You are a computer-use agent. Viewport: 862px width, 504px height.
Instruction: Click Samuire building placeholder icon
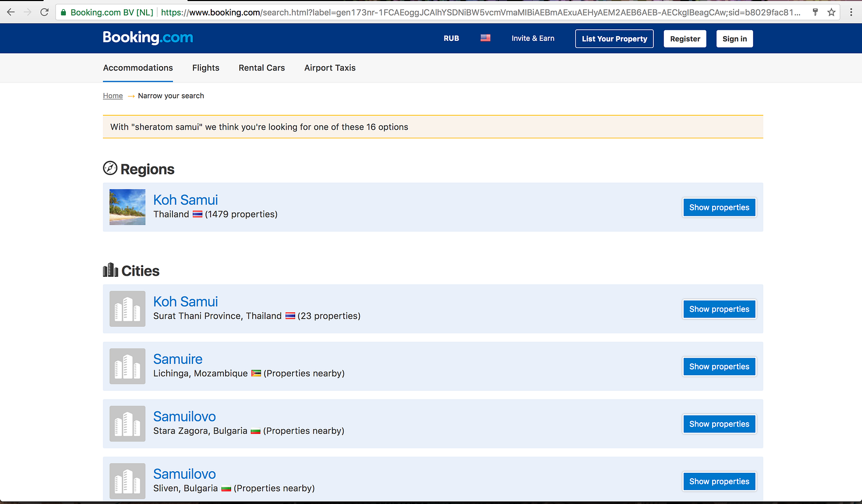pos(127,366)
